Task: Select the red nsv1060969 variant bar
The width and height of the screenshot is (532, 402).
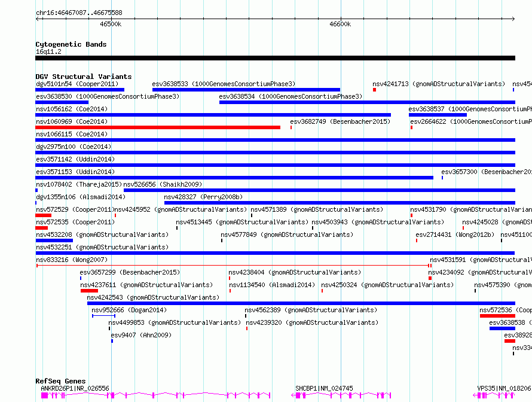Action: click(x=158, y=127)
